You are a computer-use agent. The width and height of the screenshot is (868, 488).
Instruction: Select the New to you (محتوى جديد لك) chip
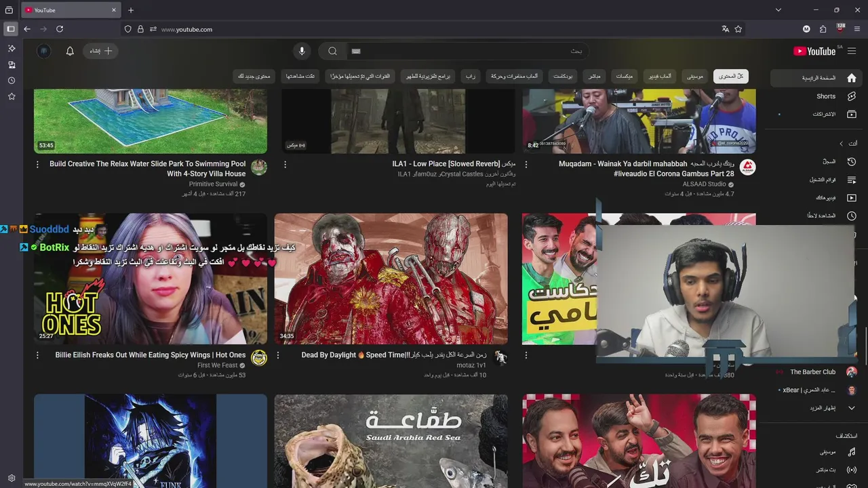[x=254, y=77]
